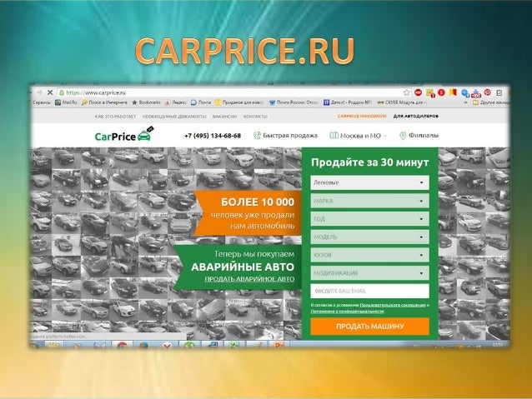The width and height of the screenshot is (532, 399).
Task: Click the Быстрая продажа phone icon link
Action: click(285, 136)
